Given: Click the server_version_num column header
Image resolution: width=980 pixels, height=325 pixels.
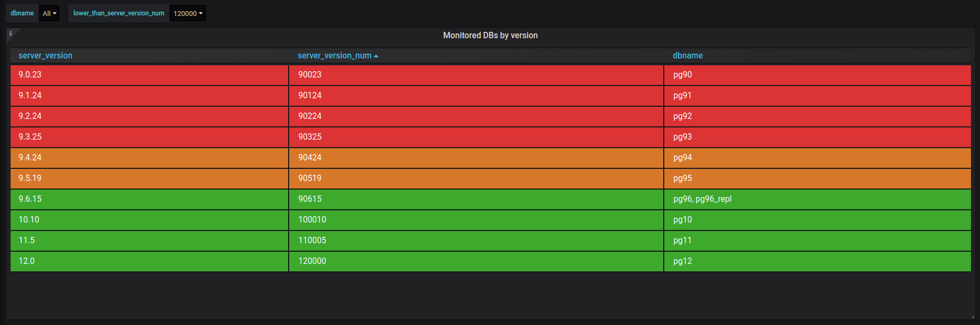Looking at the screenshot, I should click(334, 56).
